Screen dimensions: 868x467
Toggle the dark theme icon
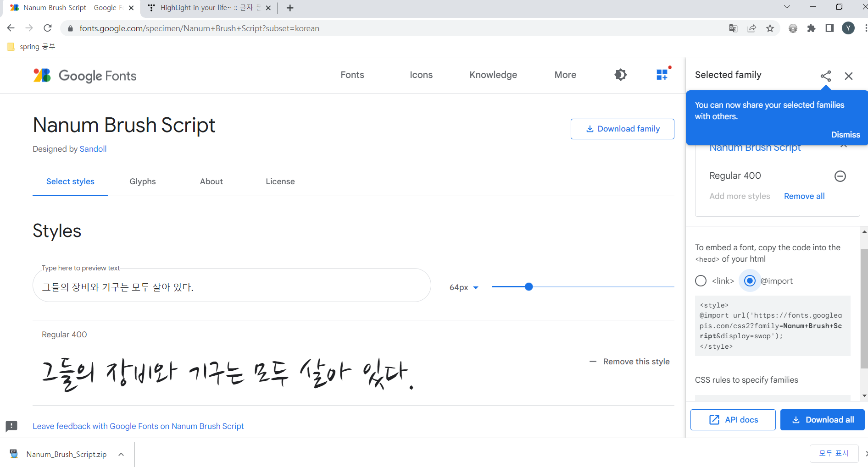click(620, 75)
